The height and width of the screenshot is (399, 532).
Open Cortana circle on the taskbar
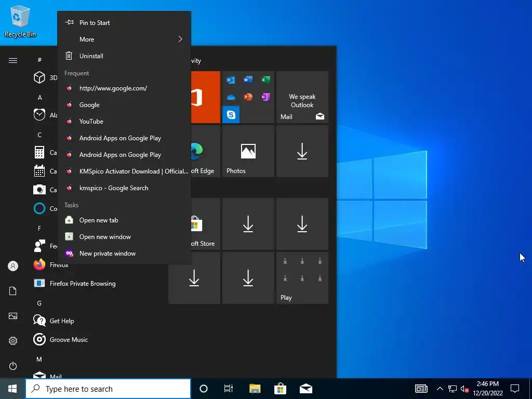coord(204,389)
